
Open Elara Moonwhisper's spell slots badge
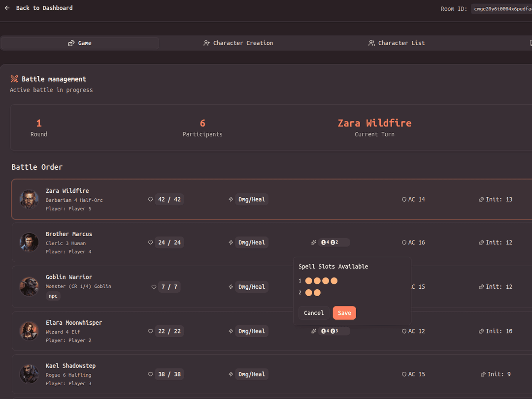333,331
